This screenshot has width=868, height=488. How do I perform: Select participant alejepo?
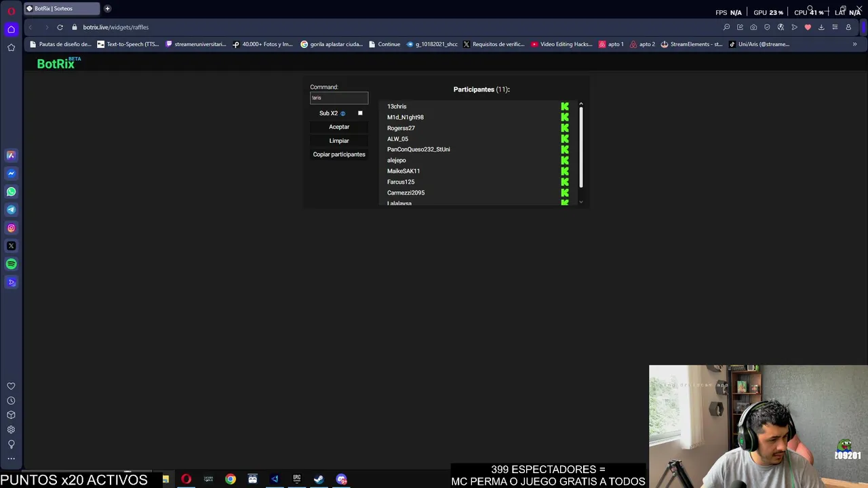coord(396,161)
